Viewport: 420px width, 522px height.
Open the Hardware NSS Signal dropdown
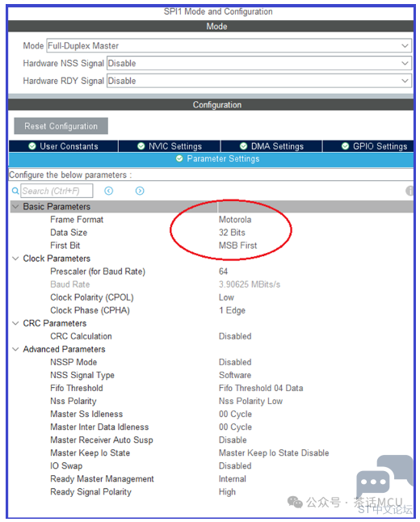click(x=259, y=63)
